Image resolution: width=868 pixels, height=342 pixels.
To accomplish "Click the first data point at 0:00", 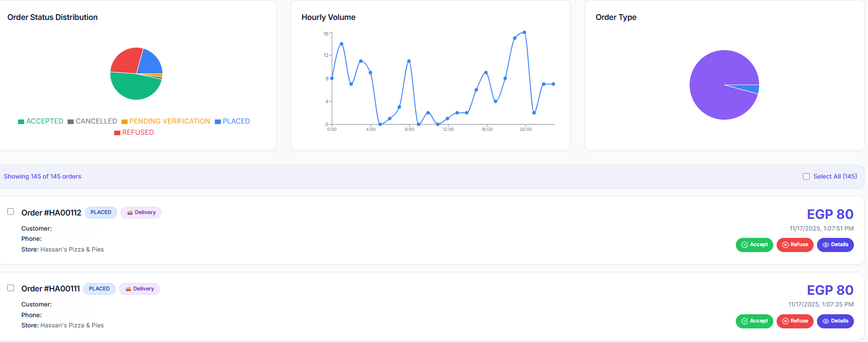I will [x=332, y=78].
